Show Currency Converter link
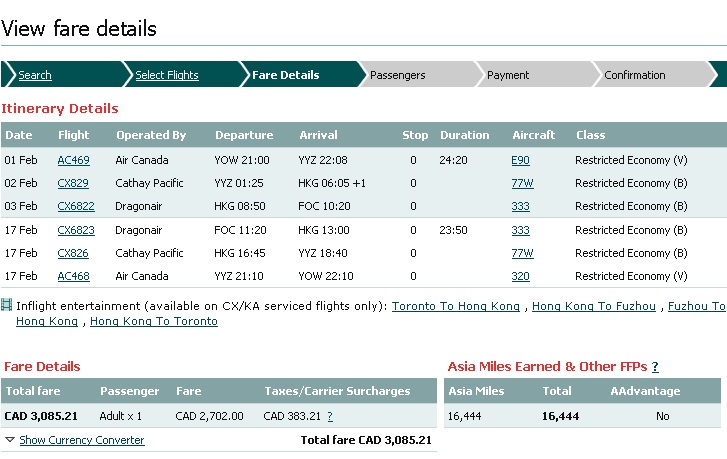The height and width of the screenshot is (459, 727). coord(81,440)
